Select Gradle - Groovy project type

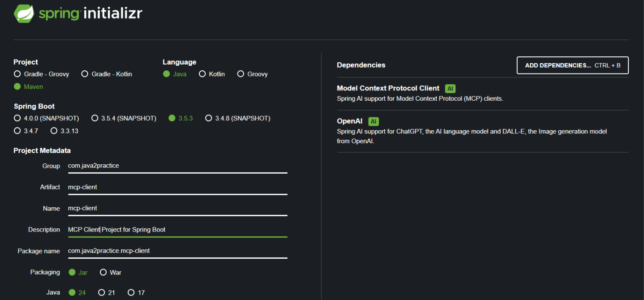coord(17,74)
